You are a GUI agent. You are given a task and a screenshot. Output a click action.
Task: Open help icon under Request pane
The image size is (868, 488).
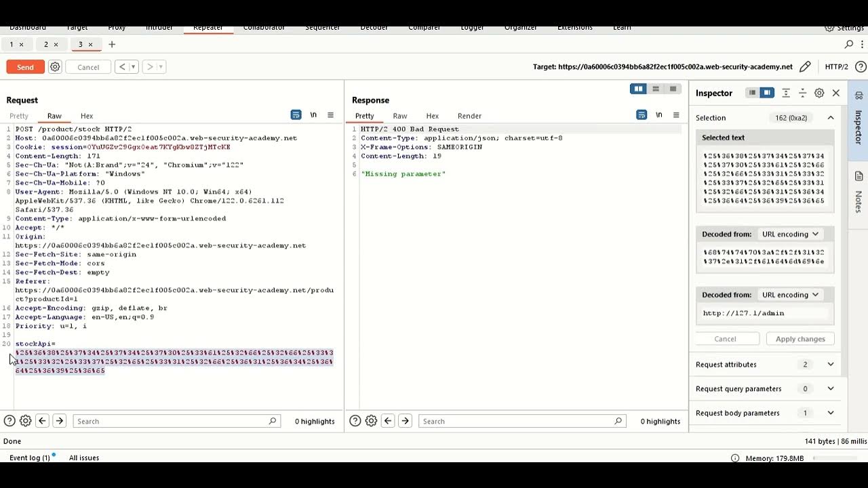click(x=9, y=421)
